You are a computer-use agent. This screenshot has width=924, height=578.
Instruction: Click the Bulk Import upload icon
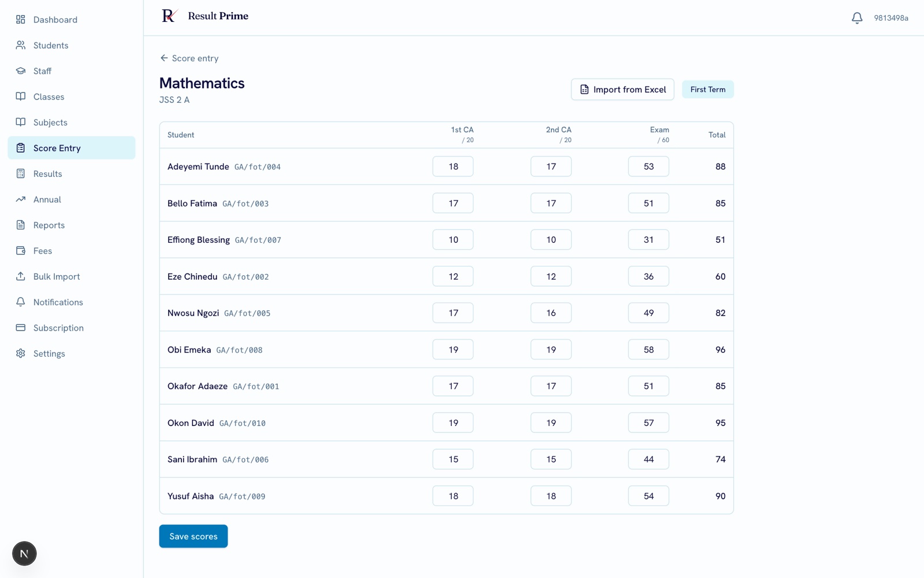(21, 276)
